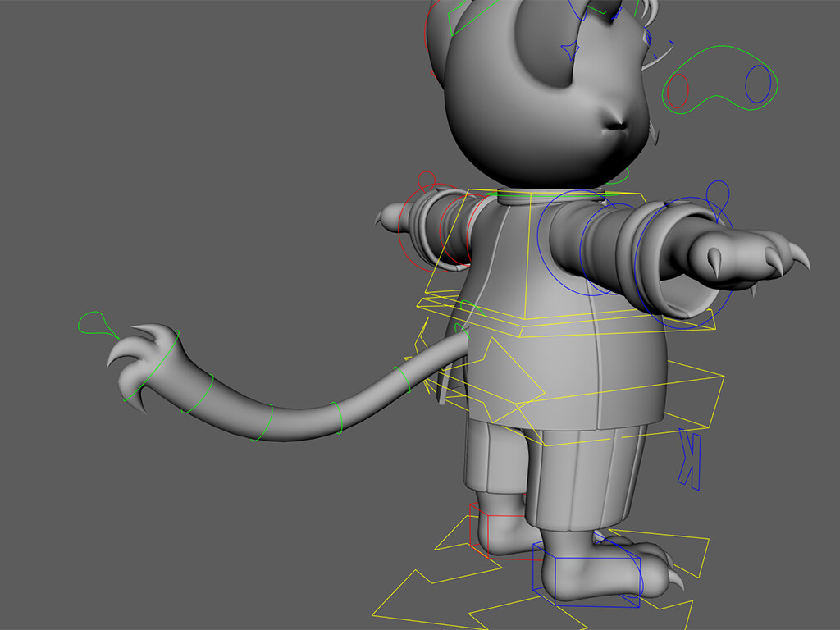Select the green bean-shaped eye aim control
The image size is (840, 630).
(720, 80)
